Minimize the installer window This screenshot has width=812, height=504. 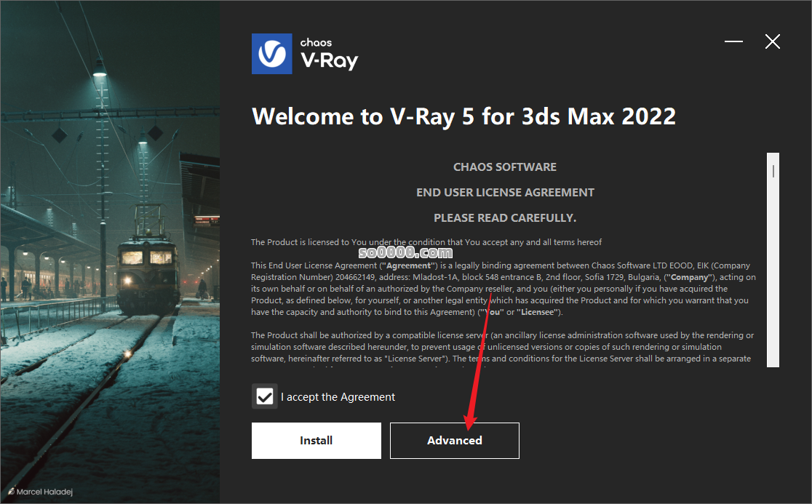733,41
